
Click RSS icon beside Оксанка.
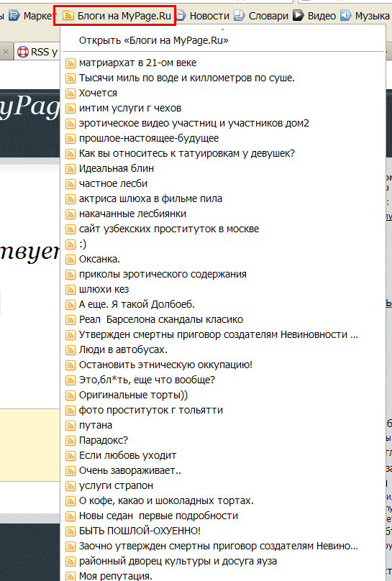[70, 260]
